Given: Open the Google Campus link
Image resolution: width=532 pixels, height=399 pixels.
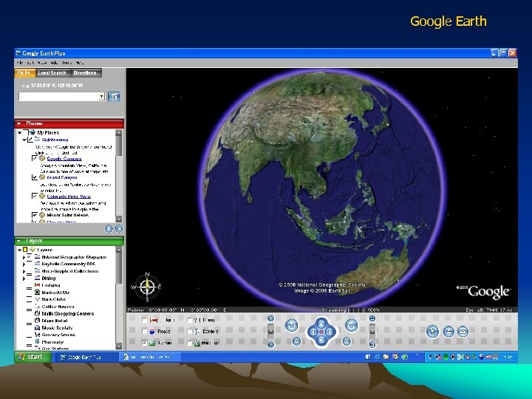Looking at the screenshot, I should pyautogui.click(x=64, y=158).
